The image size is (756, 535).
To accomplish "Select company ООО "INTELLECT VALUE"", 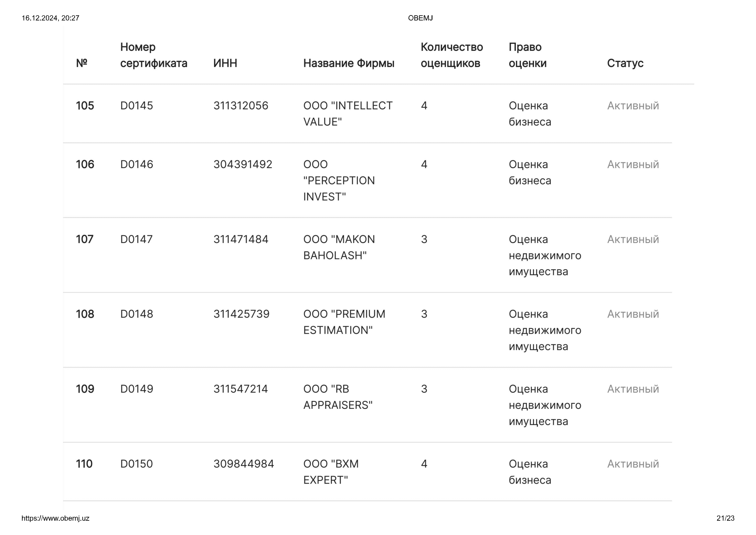I will 348,114.
